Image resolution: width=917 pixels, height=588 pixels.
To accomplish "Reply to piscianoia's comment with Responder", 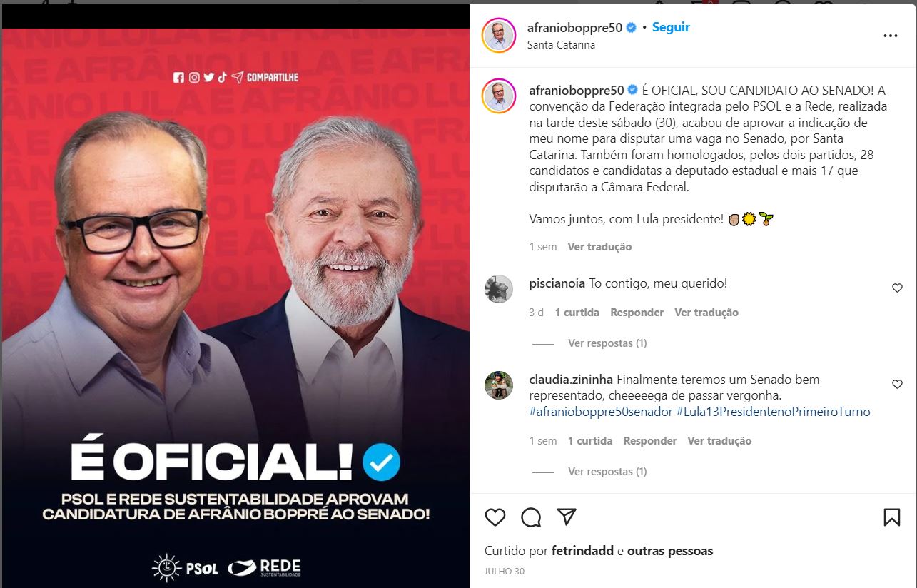I will coord(637,313).
